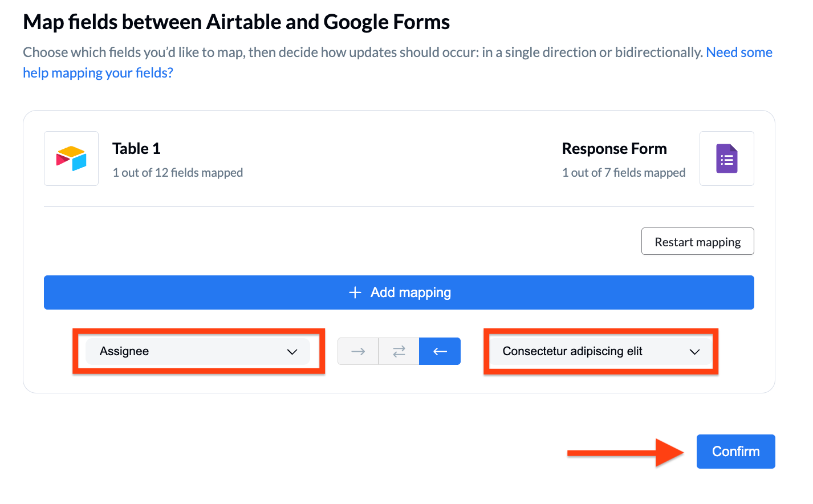
Task: Select the left-pointing sync direction arrow
Action: click(x=440, y=351)
